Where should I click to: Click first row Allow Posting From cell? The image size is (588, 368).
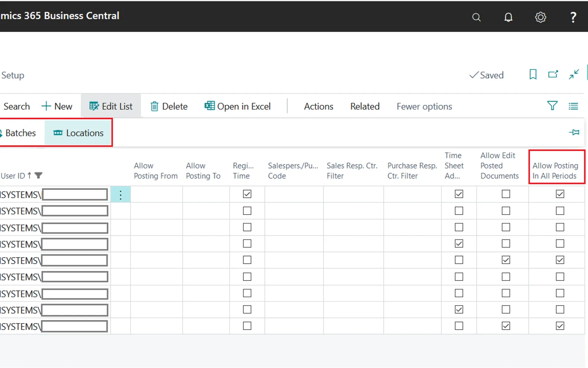tap(157, 194)
